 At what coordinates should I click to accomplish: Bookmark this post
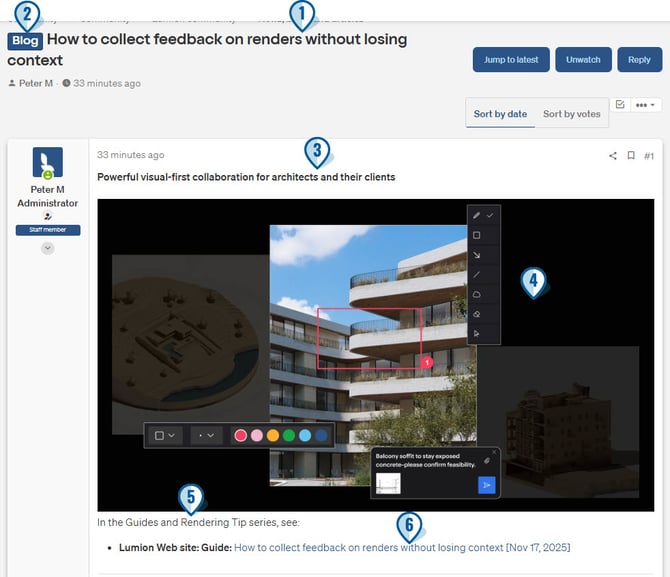click(x=631, y=156)
